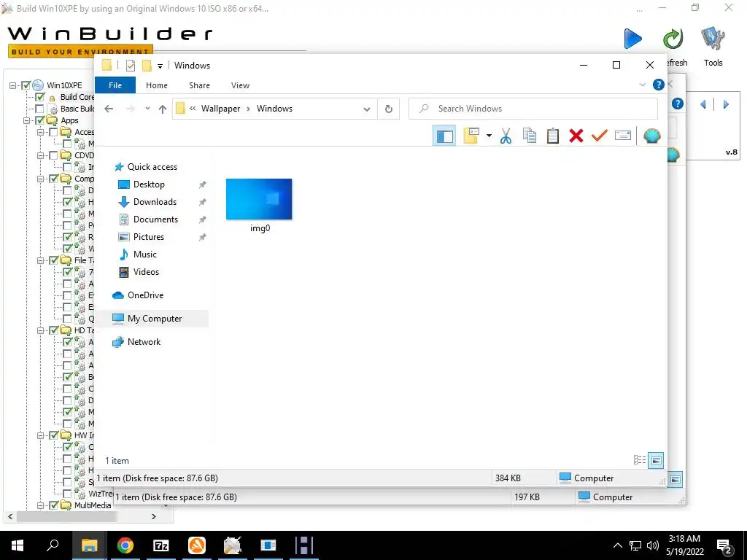Click WinBuilder left blue arrow
Screen dimensions: 747x560
coord(703,104)
